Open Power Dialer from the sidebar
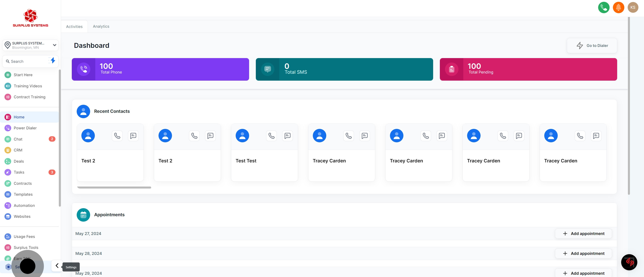644x277 pixels. 25,128
